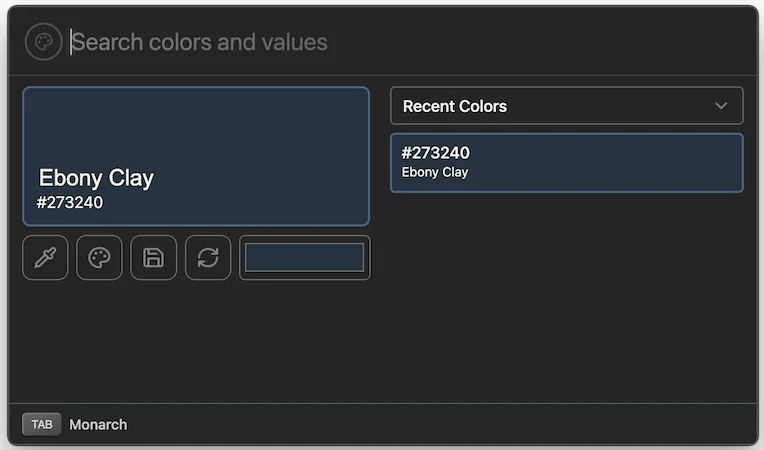Expand the Recent Colors chevron arrow

[721, 106]
